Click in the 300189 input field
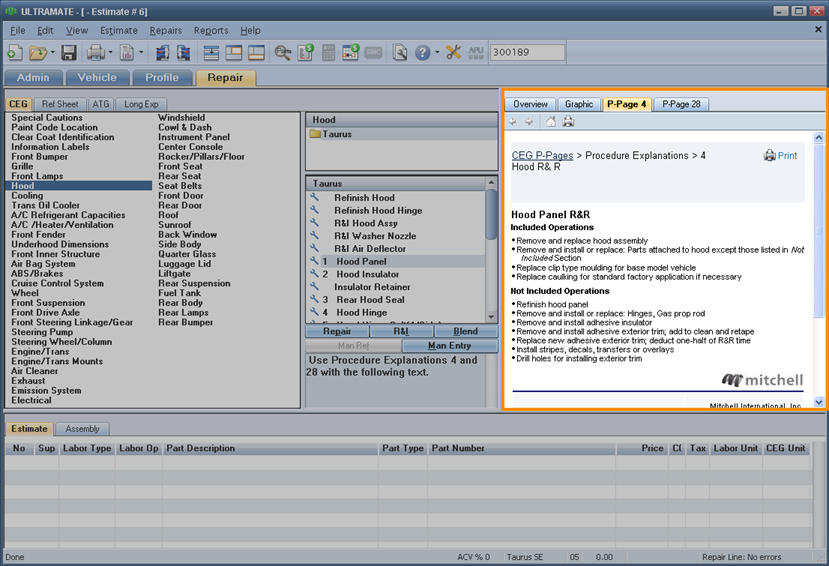Screen dimensions: 829x566 (x=527, y=52)
